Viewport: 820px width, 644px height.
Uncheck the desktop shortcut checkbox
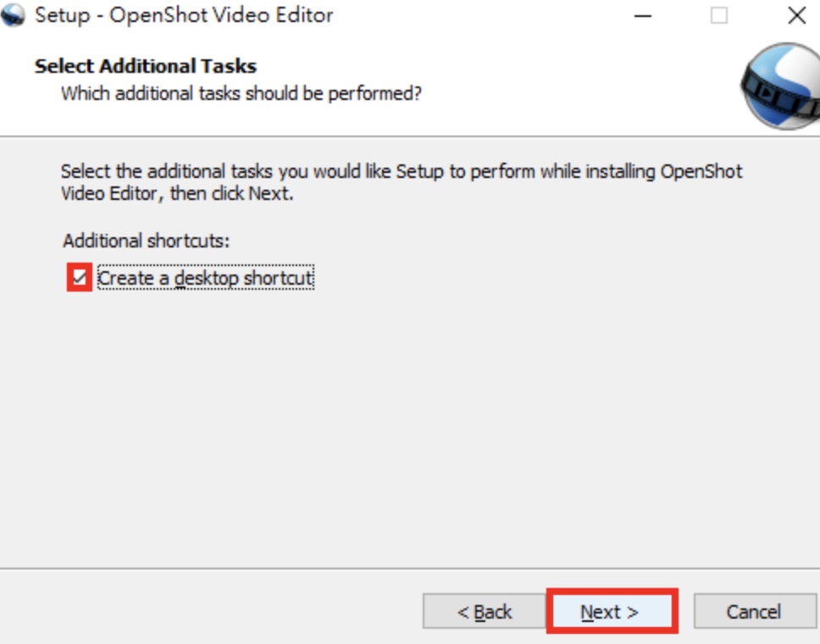pyautogui.click(x=80, y=277)
